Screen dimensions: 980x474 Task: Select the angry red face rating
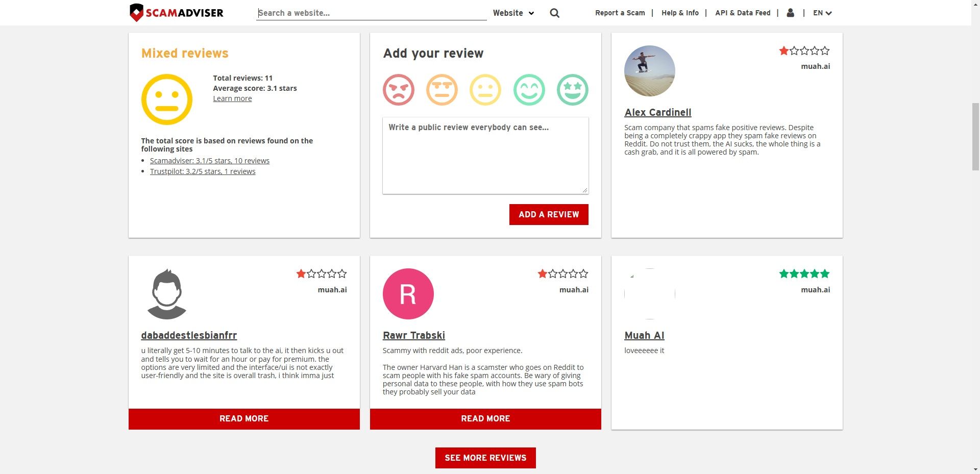399,90
